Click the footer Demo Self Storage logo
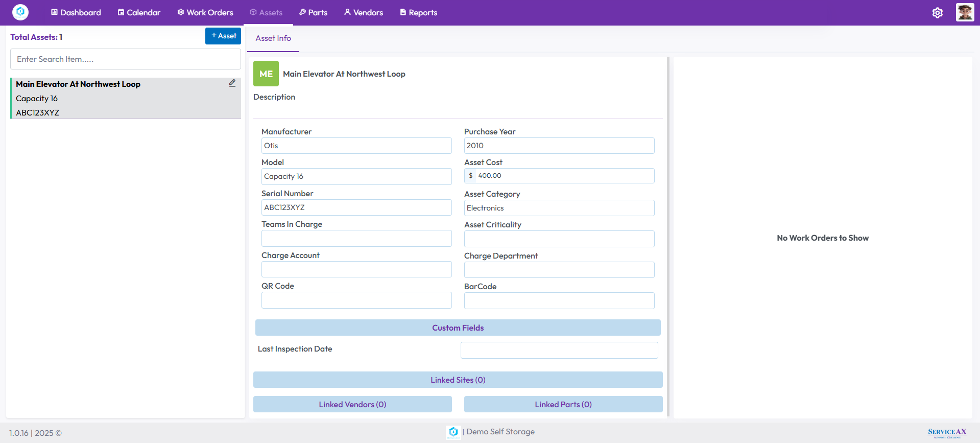Viewport: 980px width, 443px height. pos(453,432)
